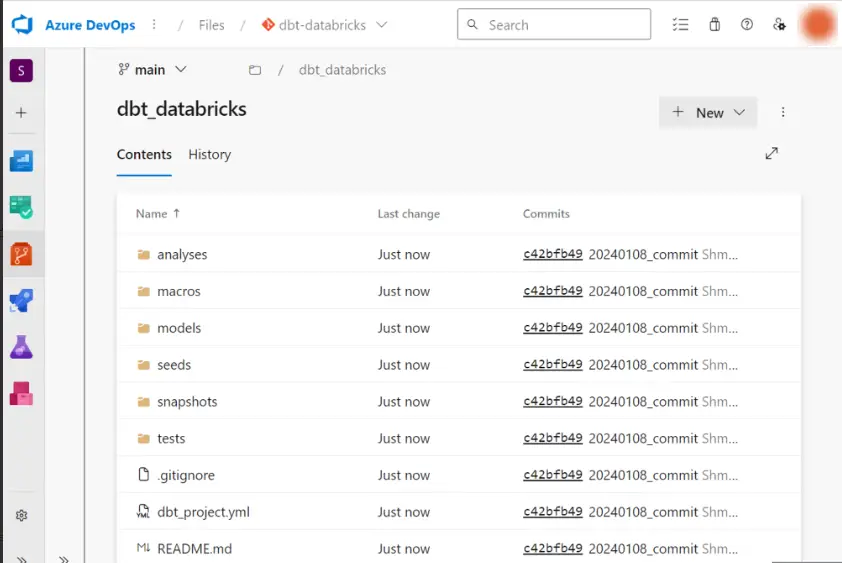Open Boards in the sidebar
This screenshot has height=563, width=842.
(21, 207)
